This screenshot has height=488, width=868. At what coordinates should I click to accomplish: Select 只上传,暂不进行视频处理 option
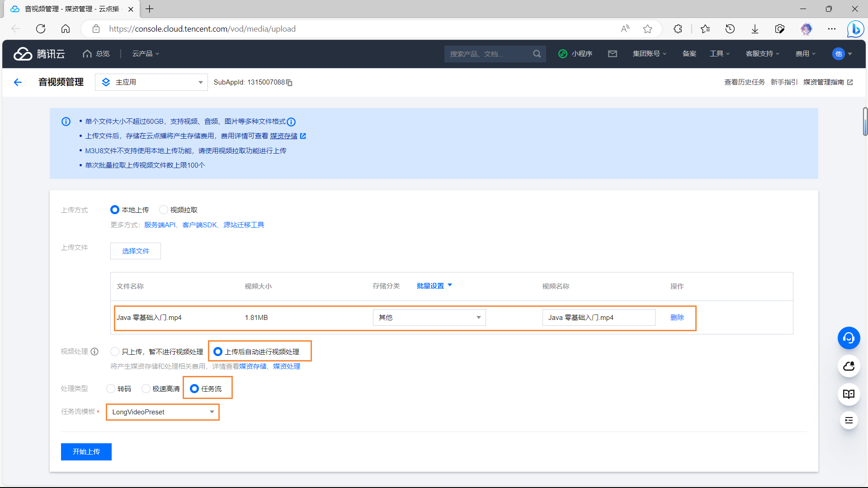(115, 352)
